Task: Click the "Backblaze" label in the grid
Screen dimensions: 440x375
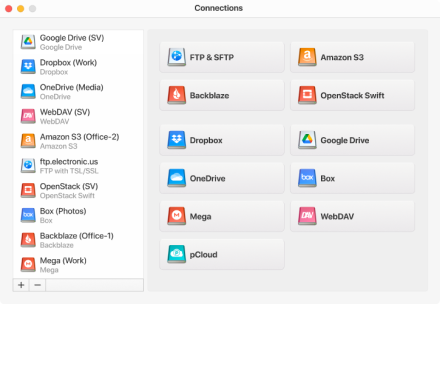Action: (209, 96)
